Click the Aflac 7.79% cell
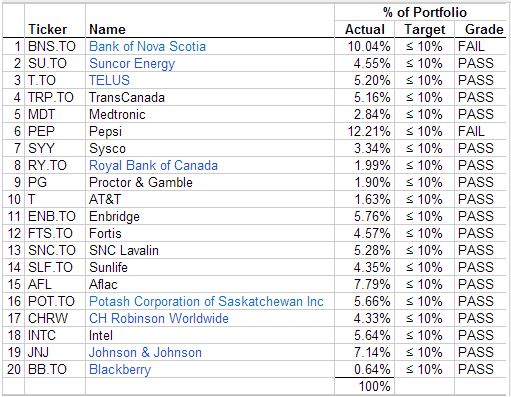The width and height of the screenshot is (511, 397). (364, 284)
